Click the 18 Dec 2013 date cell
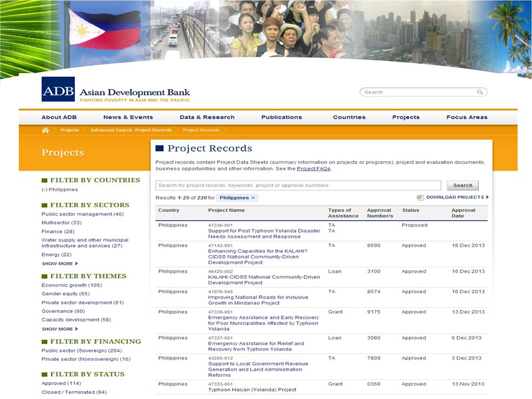532x399 pixels. click(468, 245)
